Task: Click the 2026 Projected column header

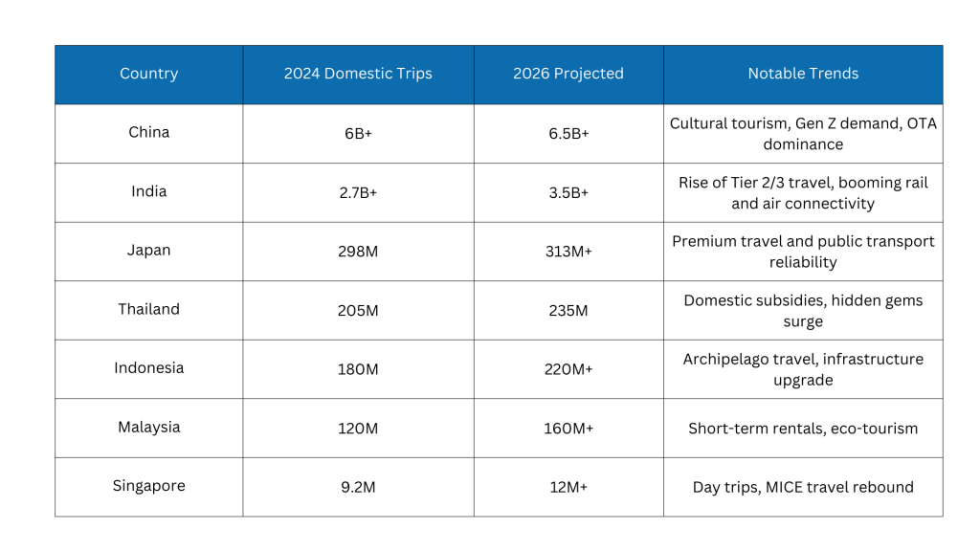Action: (x=568, y=74)
